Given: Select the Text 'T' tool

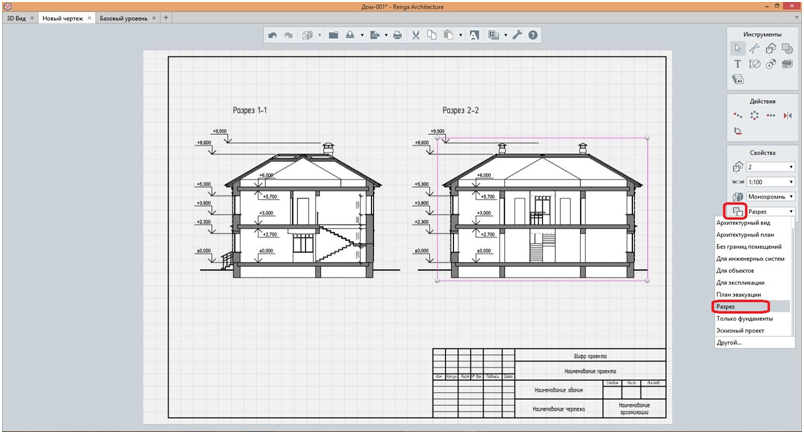Looking at the screenshot, I should click(737, 64).
